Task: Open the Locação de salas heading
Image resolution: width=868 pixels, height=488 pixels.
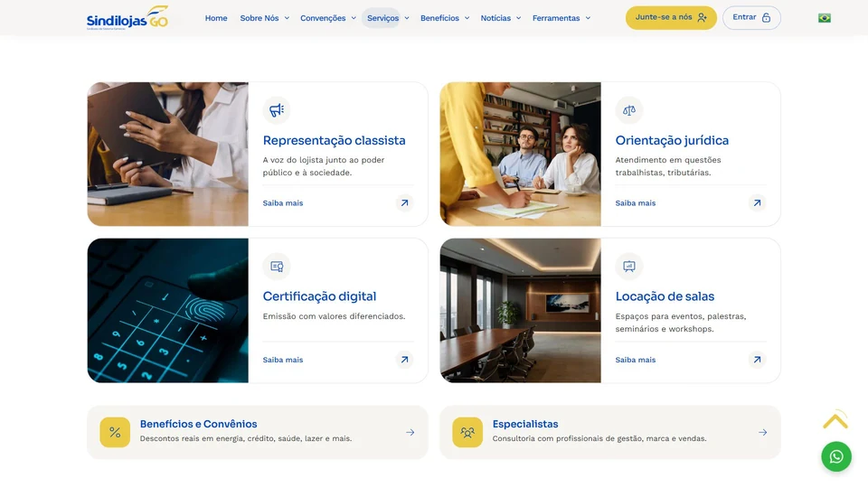Action: [x=665, y=296]
